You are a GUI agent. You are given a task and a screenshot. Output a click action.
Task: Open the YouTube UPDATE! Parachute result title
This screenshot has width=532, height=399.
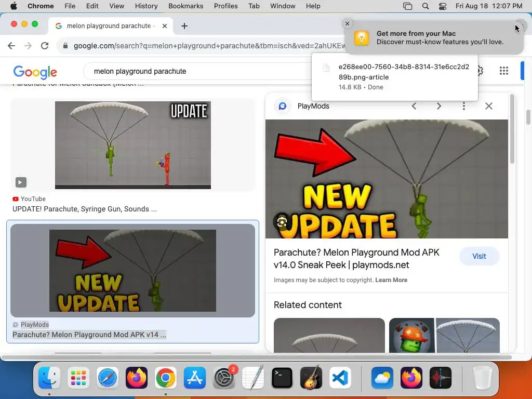point(85,209)
